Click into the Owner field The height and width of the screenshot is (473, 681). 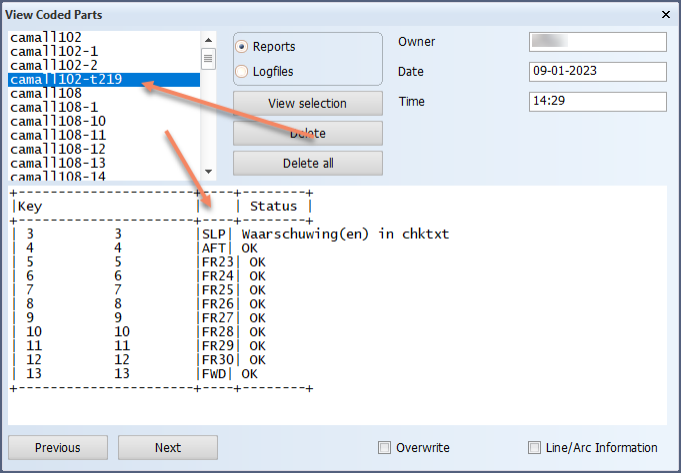[597, 41]
